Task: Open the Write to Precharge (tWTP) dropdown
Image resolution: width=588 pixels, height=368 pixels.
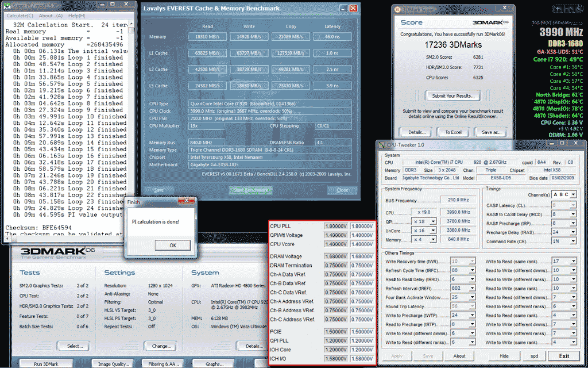Action: tap(463, 316)
